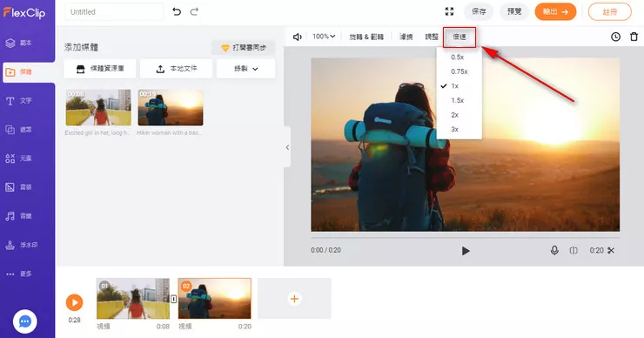The height and width of the screenshot is (338, 644).
Task: Select 3x playback speed
Action: pos(460,129)
